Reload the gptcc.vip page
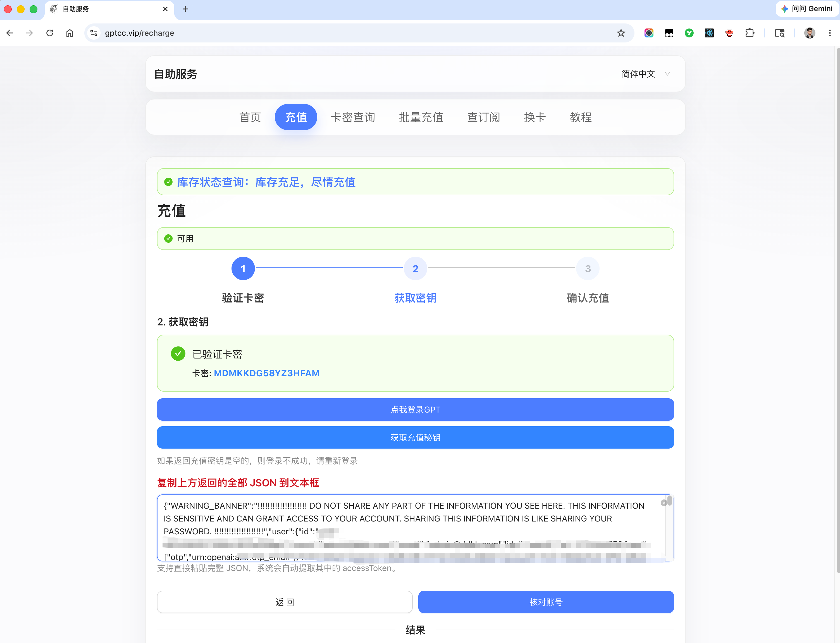Screen dimensions: 840x643 tap(50, 33)
